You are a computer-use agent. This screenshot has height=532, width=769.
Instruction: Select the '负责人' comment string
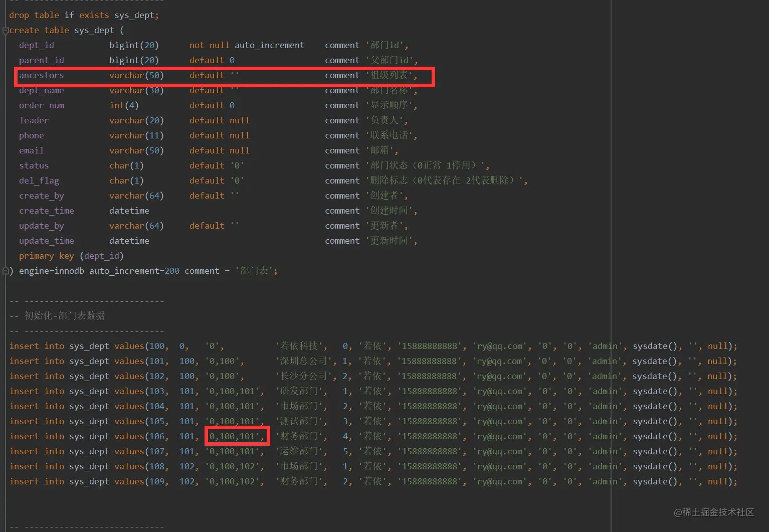(384, 120)
